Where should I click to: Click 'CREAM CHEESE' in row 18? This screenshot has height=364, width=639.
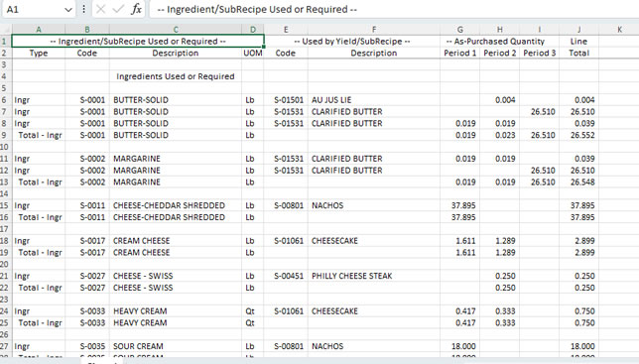(x=176, y=241)
